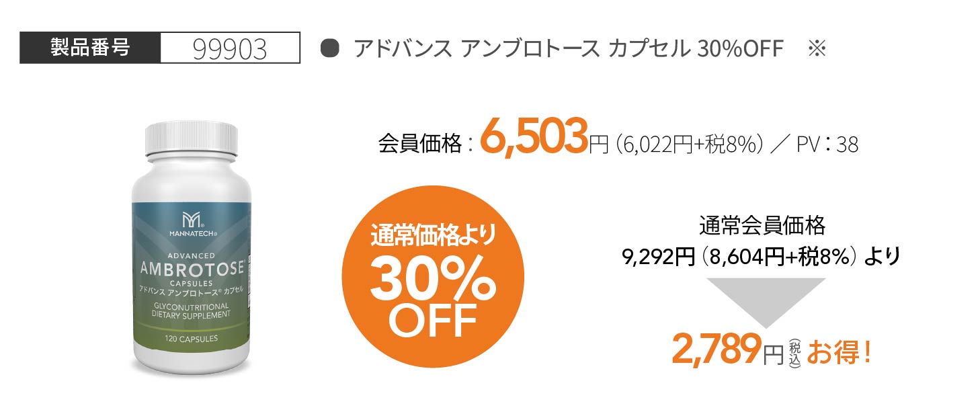
Task: Click the ※ footnote mark
Action: 816,48
